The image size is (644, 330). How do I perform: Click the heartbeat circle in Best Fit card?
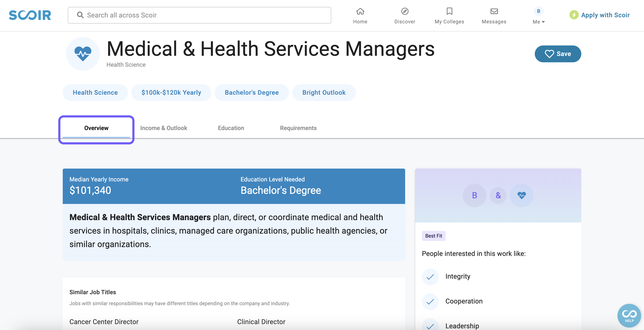[x=522, y=195]
